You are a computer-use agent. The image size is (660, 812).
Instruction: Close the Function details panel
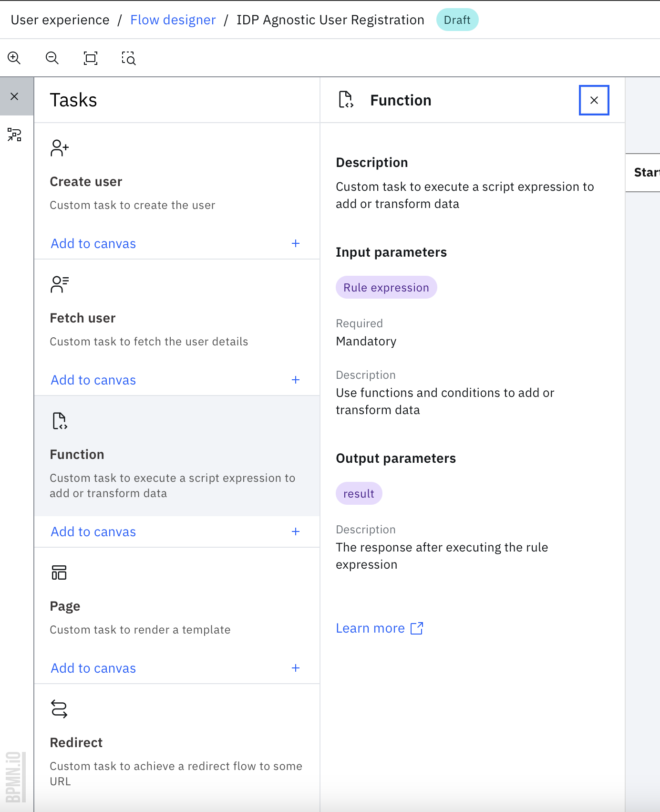pos(594,100)
